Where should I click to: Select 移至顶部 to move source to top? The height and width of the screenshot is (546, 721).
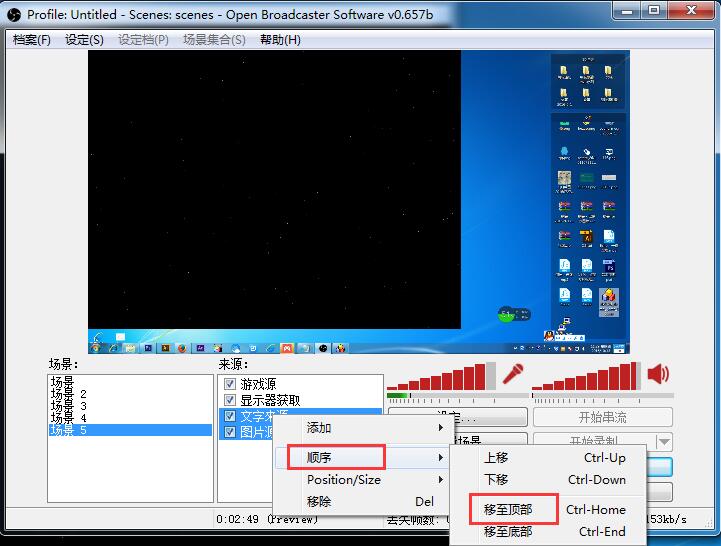click(548, 510)
